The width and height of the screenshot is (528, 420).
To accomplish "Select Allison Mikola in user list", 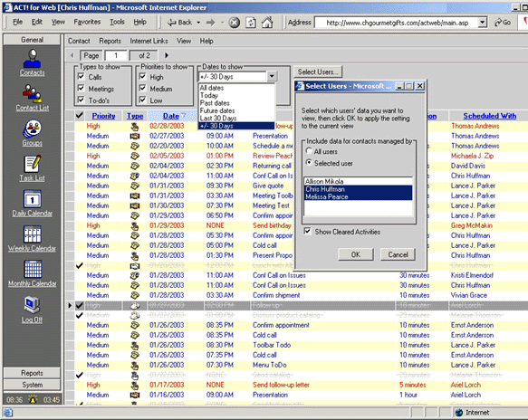I will point(358,181).
